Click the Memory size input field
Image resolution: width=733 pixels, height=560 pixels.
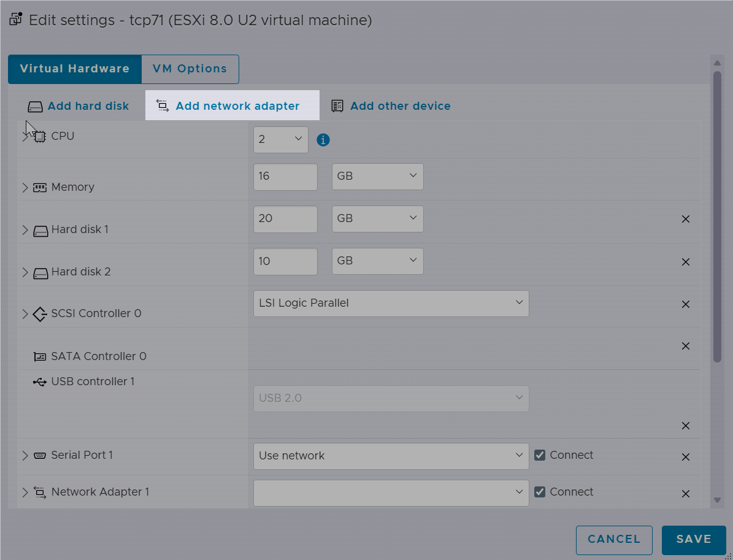coord(285,177)
